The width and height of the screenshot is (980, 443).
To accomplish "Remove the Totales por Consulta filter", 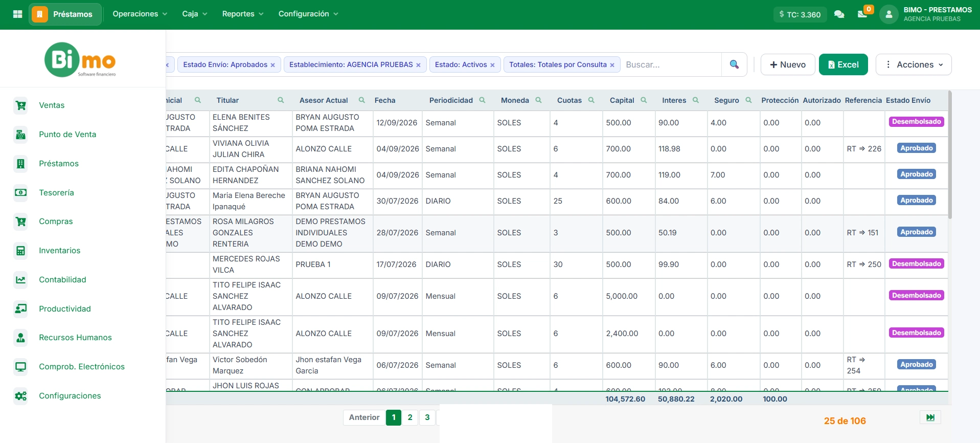I will tap(612, 65).
